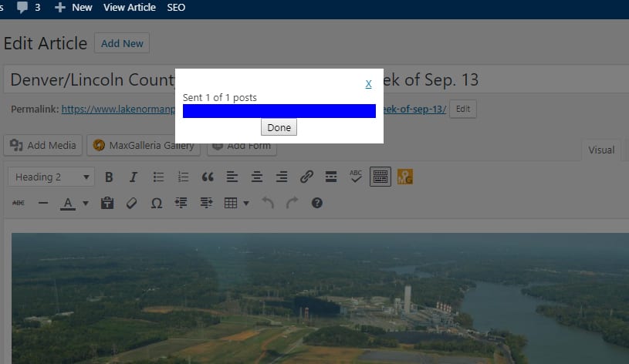The height and width of the screenshot is (364, 629).
Task: Click Done in the Sent posts dialog
Action: pyautogui.click(x=279, y=127)
